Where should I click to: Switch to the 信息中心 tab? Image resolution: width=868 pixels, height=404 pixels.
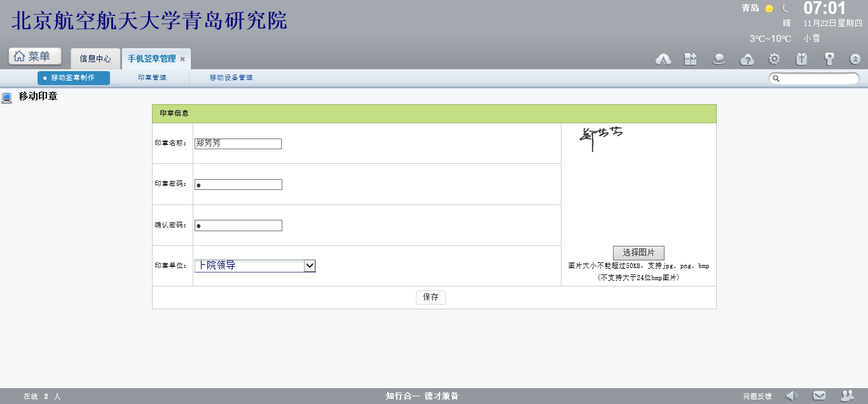(95, 59)
